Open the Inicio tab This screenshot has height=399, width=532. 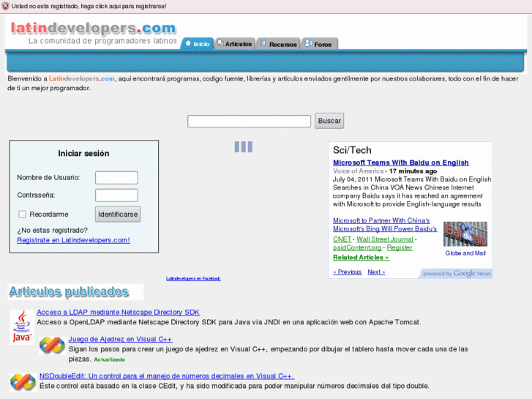[197, 44]
